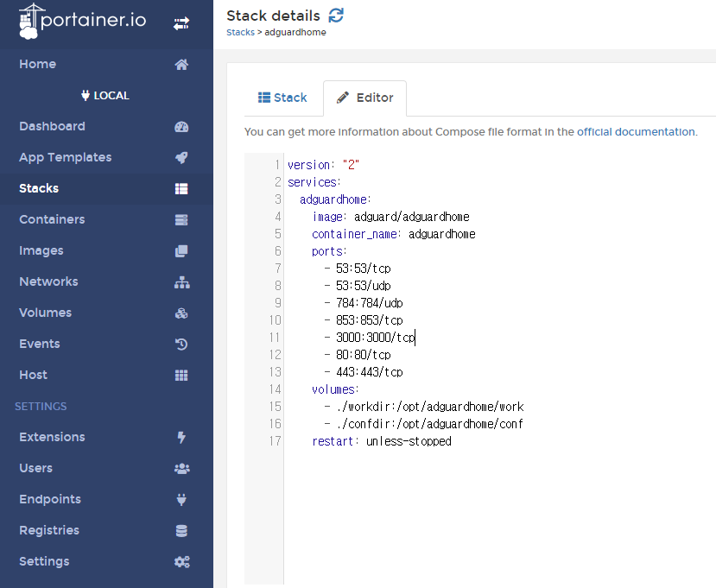Click the 3000:3000/tcp port line
716x588 pixels.
tap(370, 338)
